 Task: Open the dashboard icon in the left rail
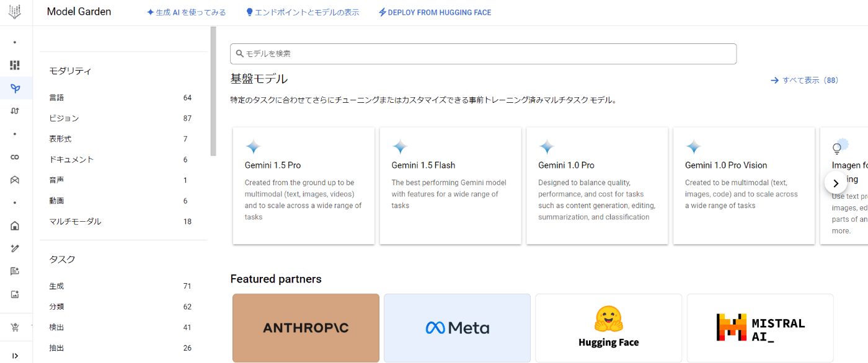point(15,65)
